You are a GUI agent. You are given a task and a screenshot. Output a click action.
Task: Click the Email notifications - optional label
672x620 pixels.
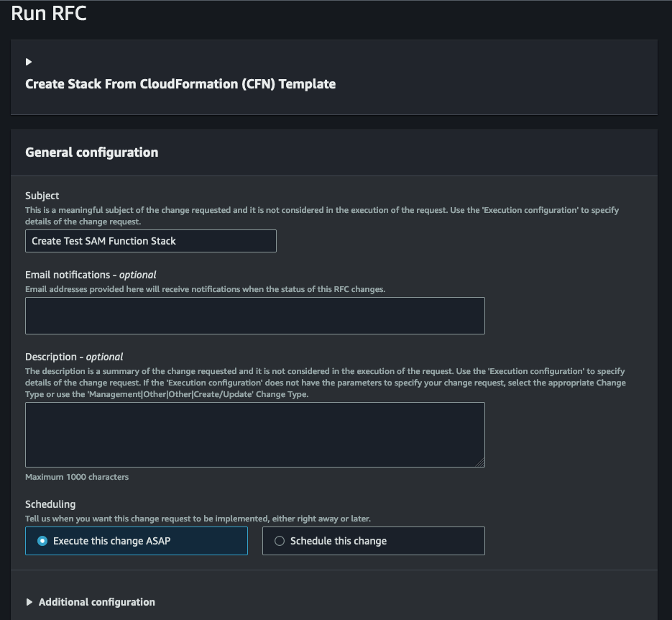(91, 275)
